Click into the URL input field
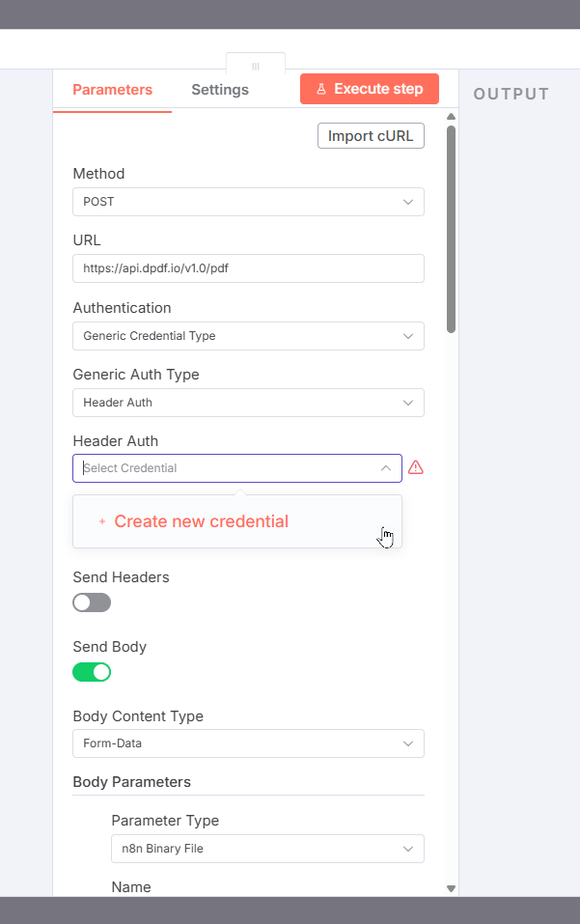Image resolution: width=580 pixels, height=924 pixels. pyautogui.click(x=248, y=268)
